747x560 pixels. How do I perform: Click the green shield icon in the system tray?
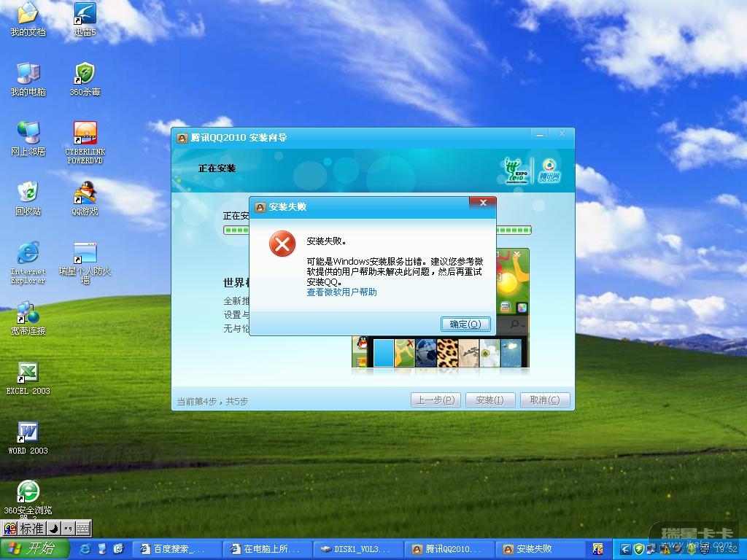(638, 549)
